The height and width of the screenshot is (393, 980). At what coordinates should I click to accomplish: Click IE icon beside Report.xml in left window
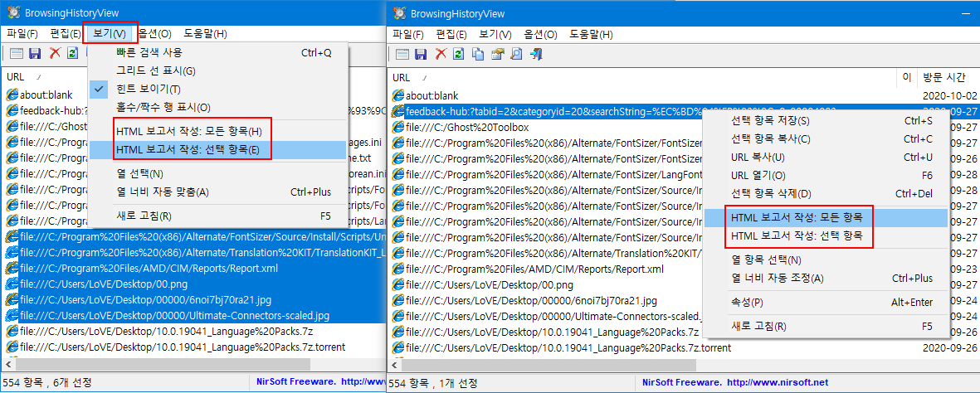click(12, 268)
